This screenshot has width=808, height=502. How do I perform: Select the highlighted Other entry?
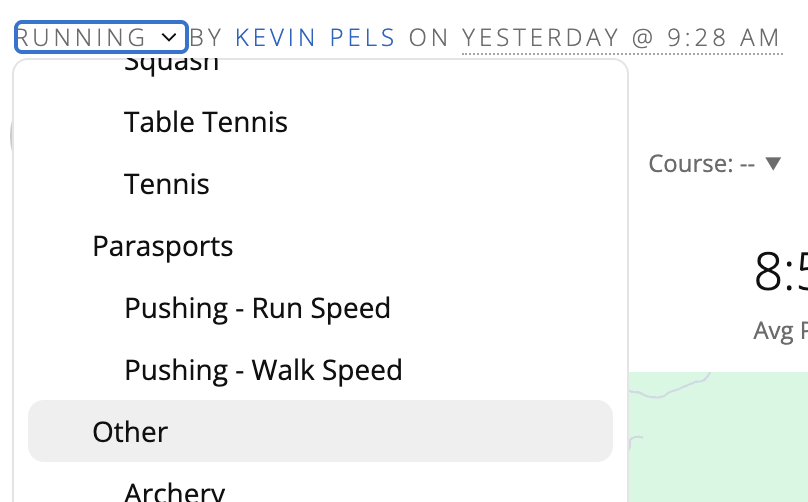click(130, 431)
